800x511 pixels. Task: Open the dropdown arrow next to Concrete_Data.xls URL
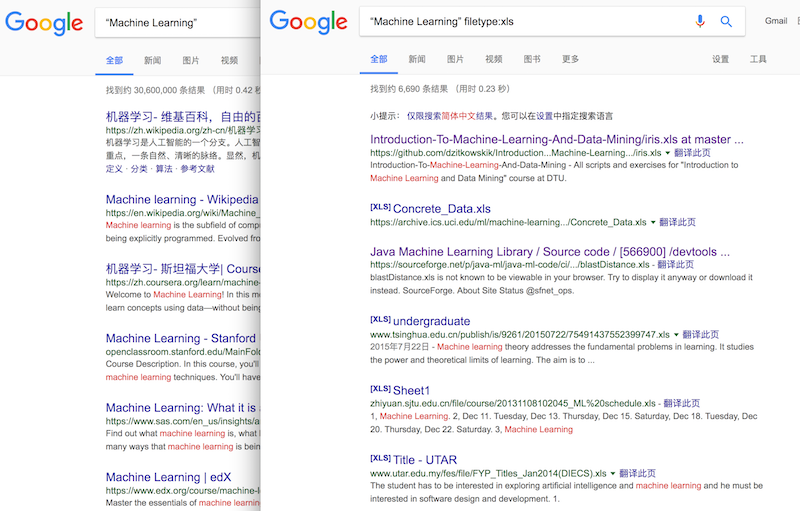(x=653, y=222)
